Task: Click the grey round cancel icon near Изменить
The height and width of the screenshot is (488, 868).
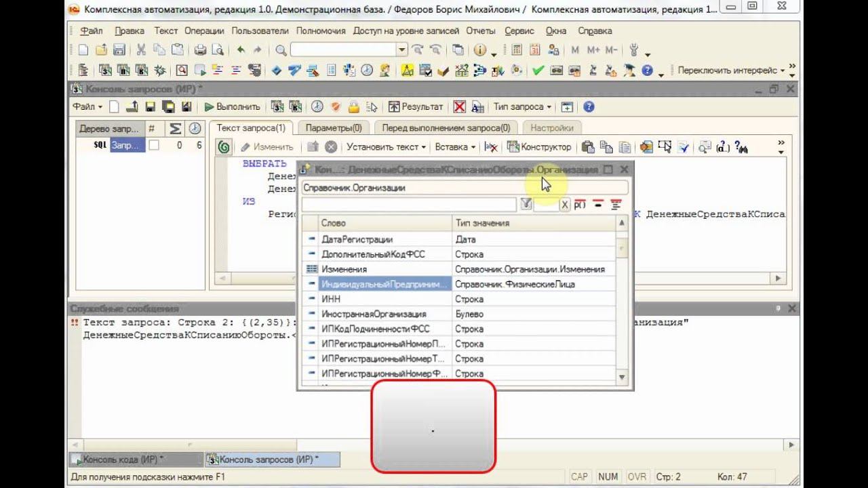Action: pyautogui.click(x=331, y=146)
